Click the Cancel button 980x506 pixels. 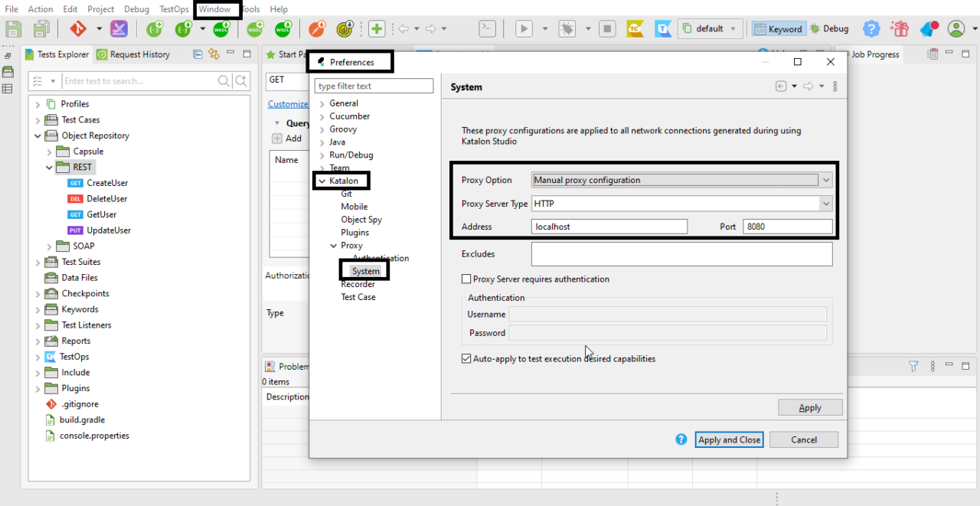pyautogui.click(x=803, y=439)
